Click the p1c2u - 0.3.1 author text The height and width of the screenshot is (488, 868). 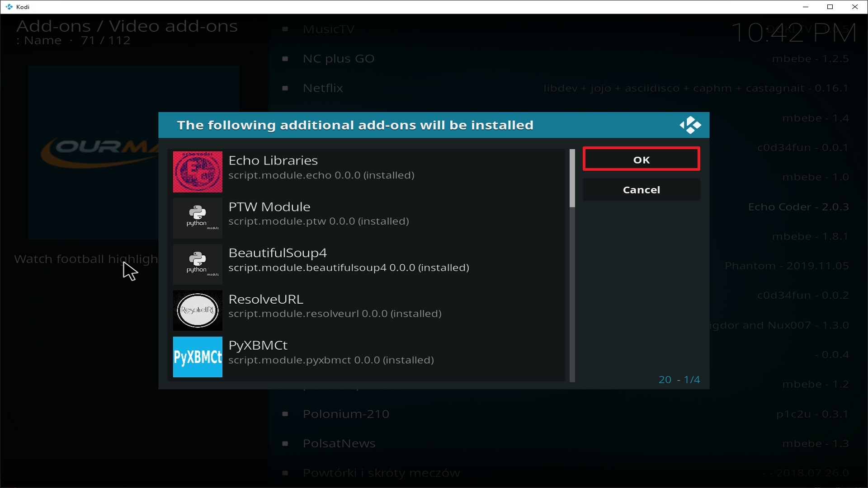click(812, 414)
